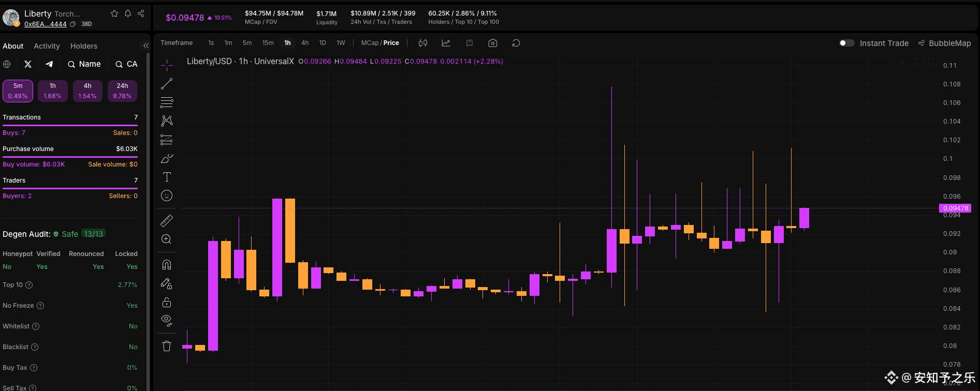Viewport: 980px width, 391px height.
Task: Open the token's Telegram link
Action: coord(49,64)
